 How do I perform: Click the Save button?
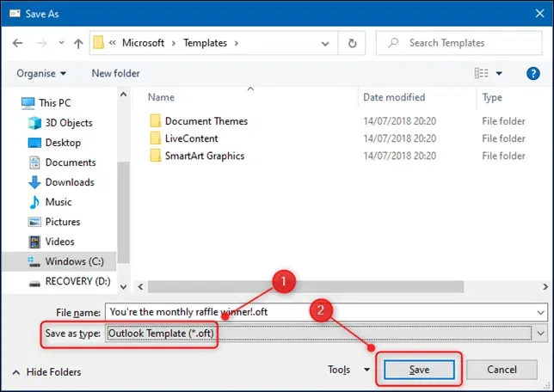pos(419,370)
